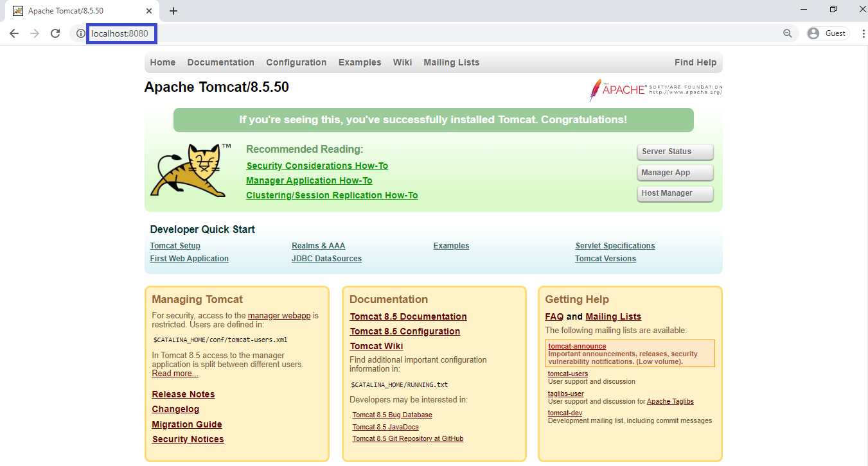868x466 pixels.
Task: Open the Tomcat 8.5 JavaDocs link
Action: click(385, 427)
